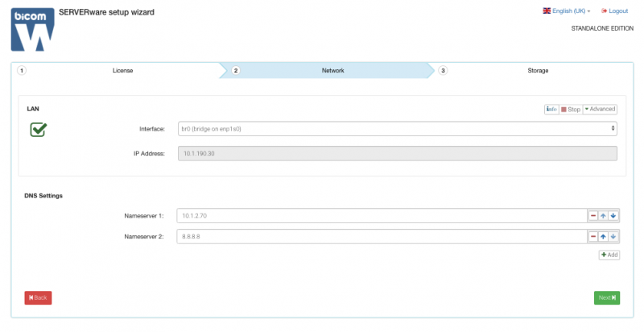The image size is (644, 332).
Task: Open the English (UK) language menu
Action: click(x=568, y=11)
